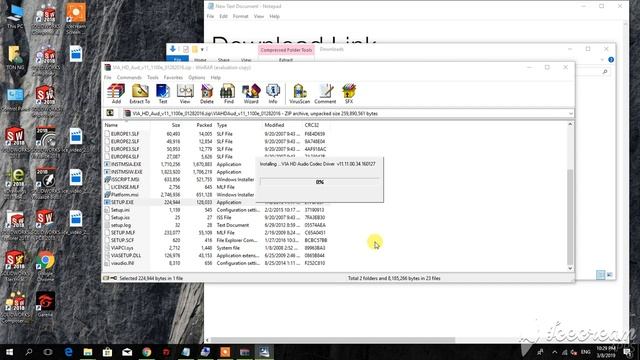Click the WinRAR file list vertical scrollbar
The width and height of the screenshot is (640, 360).
pos(570,217)
